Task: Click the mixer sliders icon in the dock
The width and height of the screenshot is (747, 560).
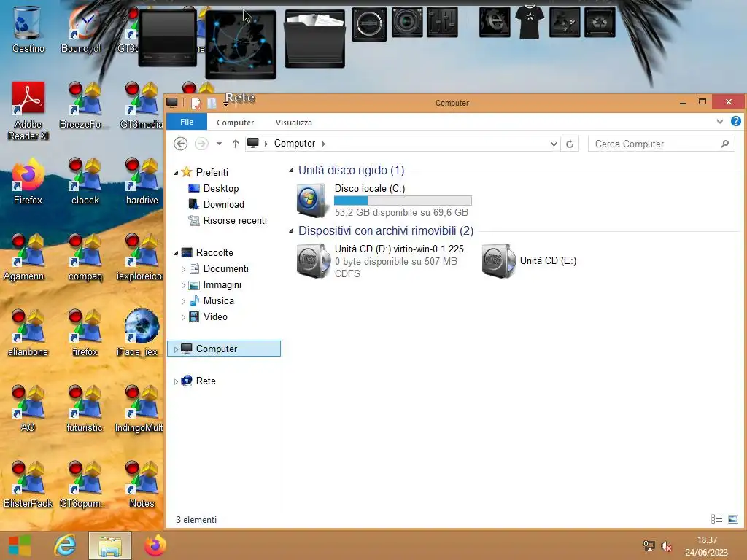Action: 443,22
